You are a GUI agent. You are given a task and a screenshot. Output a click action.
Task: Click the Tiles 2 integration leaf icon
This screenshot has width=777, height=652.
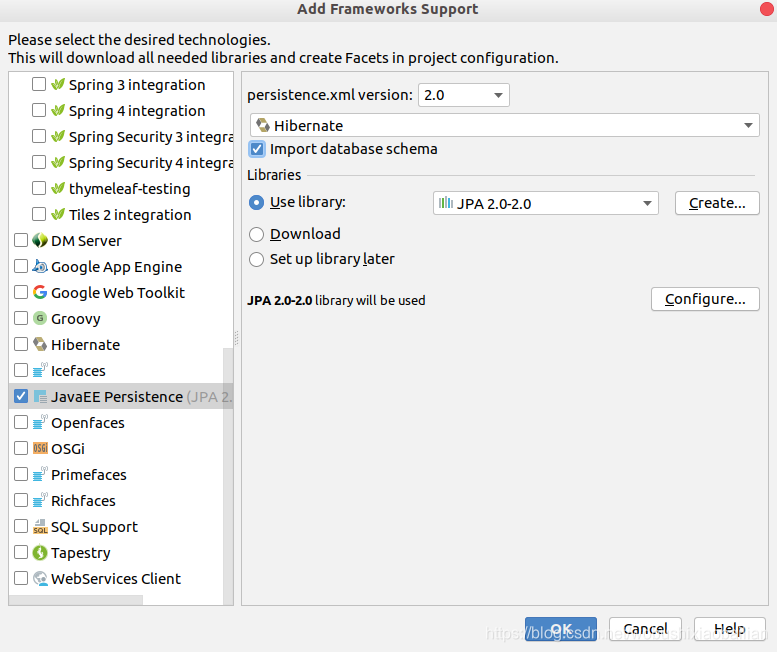[58, 214]
